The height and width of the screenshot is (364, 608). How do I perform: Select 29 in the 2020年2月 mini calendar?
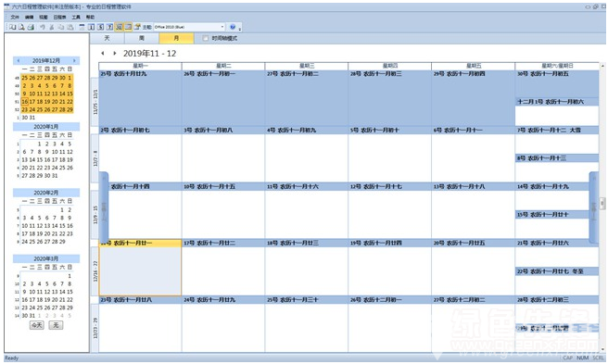tap(62, 242)
